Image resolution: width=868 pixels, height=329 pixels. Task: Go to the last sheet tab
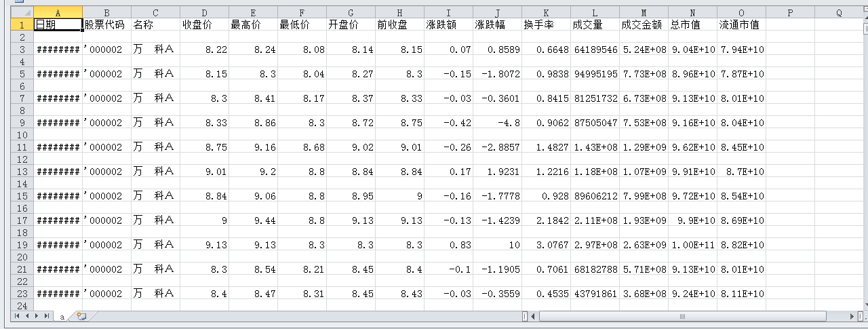pos(45,316)
